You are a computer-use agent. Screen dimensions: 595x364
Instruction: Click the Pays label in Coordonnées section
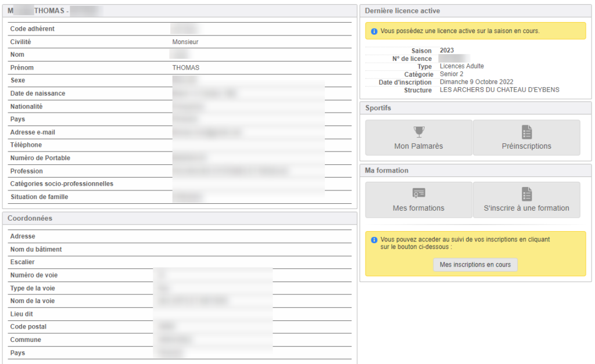pyautogui.click(x=17, y=353)
